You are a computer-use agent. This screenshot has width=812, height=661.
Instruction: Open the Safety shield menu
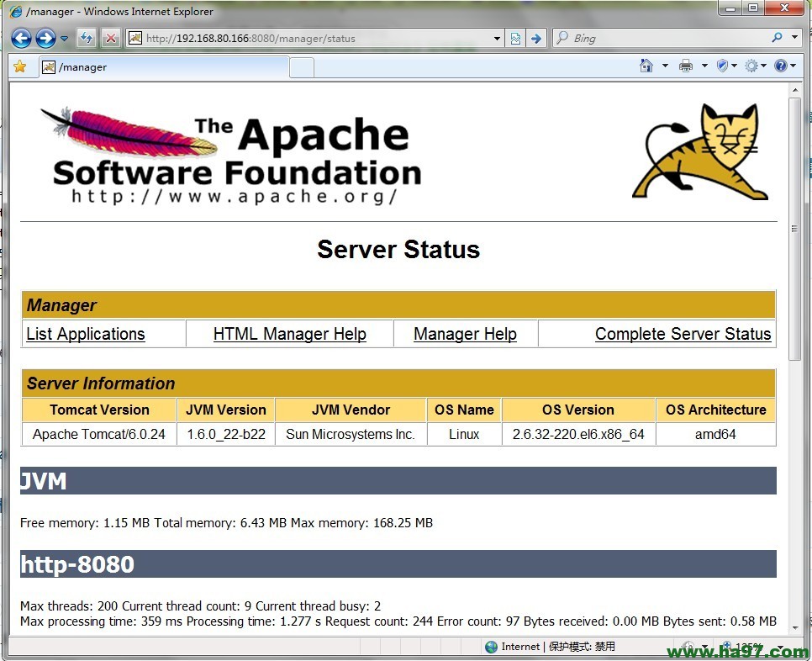pyautogui.click(x=721, y=65)
